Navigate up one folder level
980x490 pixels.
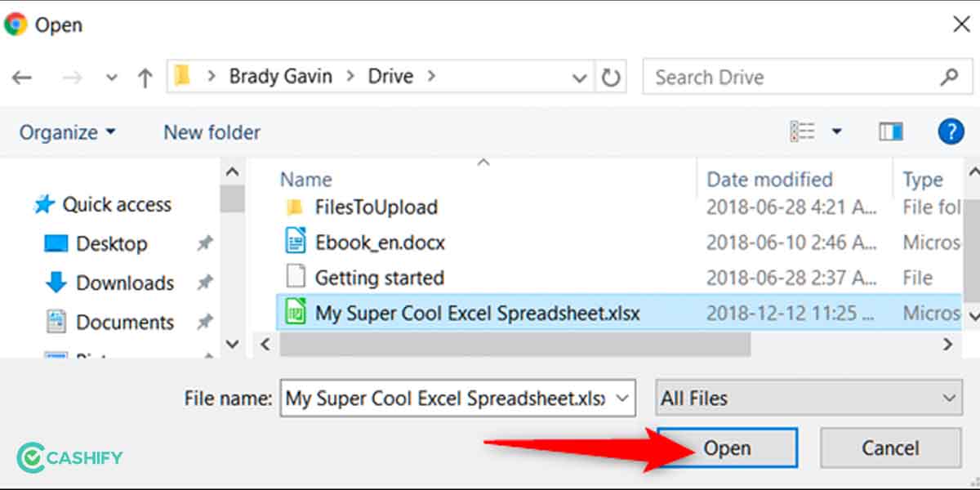coord(145,77)
